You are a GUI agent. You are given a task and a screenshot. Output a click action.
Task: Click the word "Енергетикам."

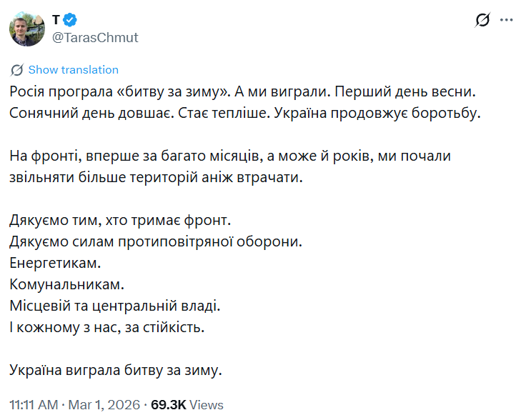click(x=55, y=262)
